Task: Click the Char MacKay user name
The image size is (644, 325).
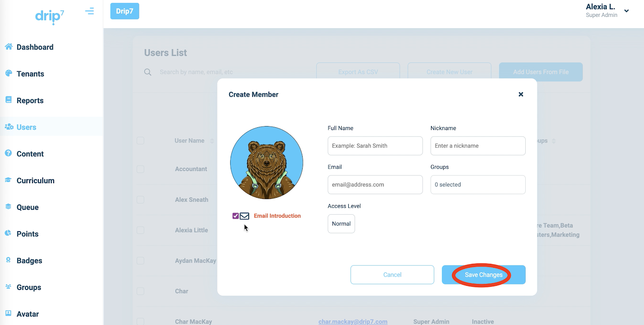Action: click(x=194, y=321)
